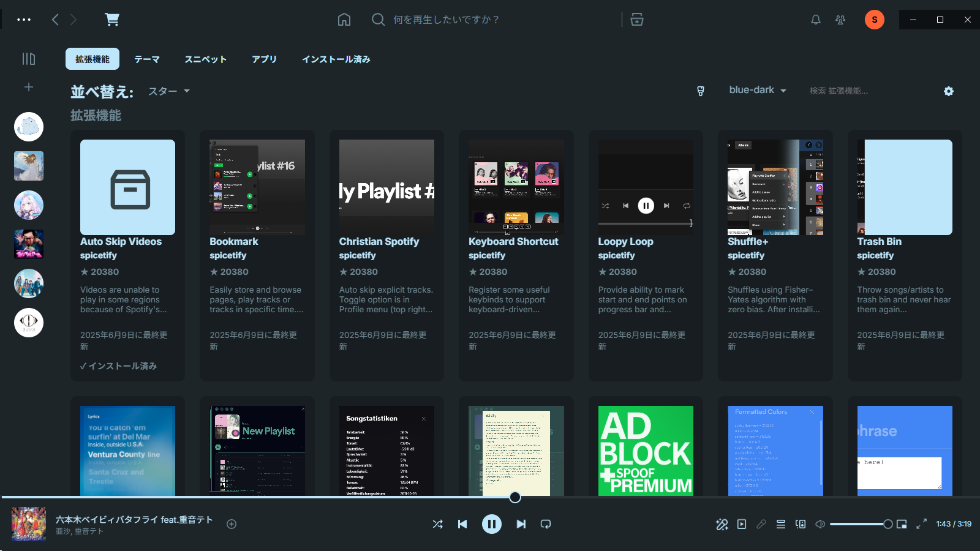The width and height of the screenshot is (980, 551).
Task: Mute the volume speaker icon
Action: click(820, 524)
